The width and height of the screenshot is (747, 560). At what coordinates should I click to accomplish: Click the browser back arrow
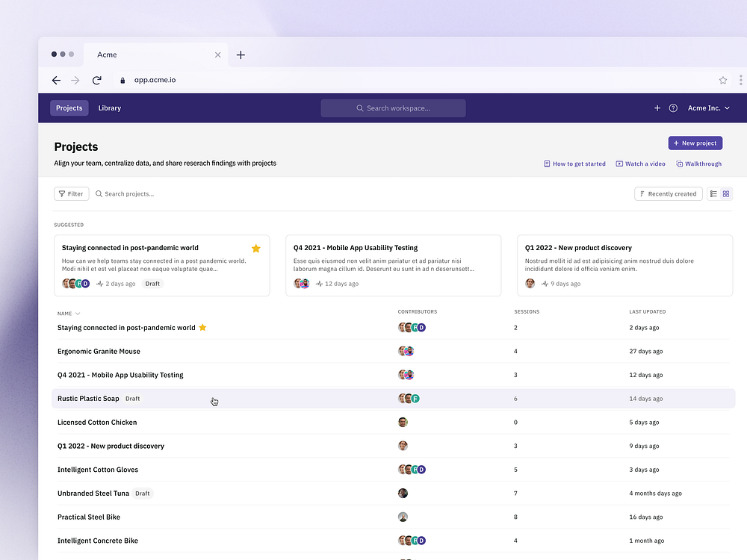pyautogui.click(x=56, y=81)
